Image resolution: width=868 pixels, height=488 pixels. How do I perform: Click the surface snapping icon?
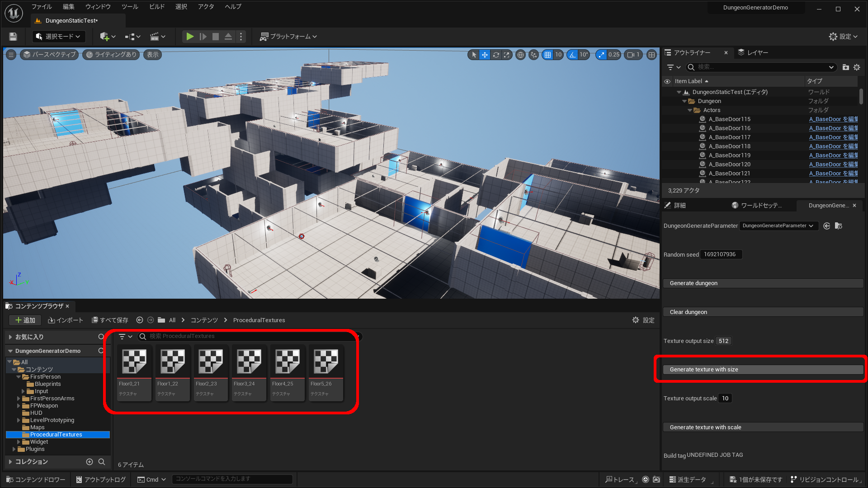pyautogui.click(x=534, y=55)
